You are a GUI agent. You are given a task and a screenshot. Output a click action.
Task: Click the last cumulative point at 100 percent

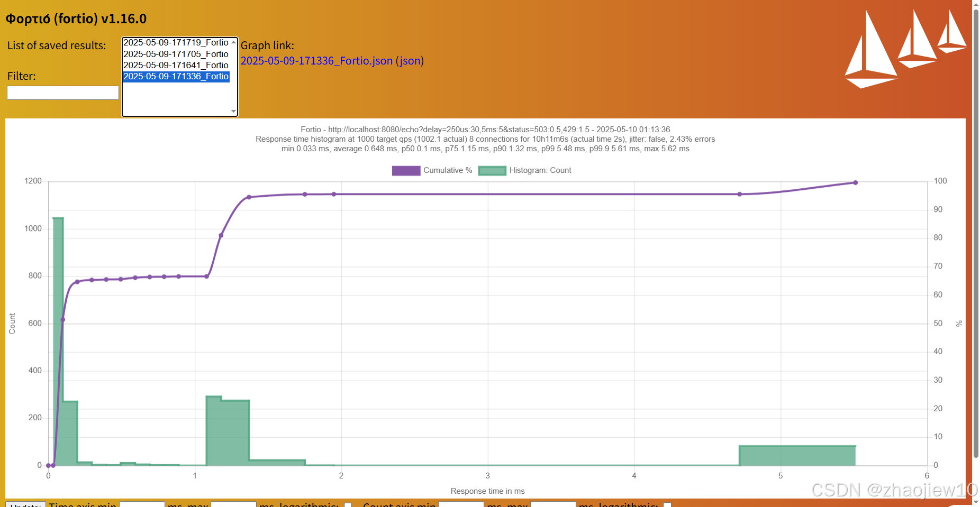coord(855,182)
